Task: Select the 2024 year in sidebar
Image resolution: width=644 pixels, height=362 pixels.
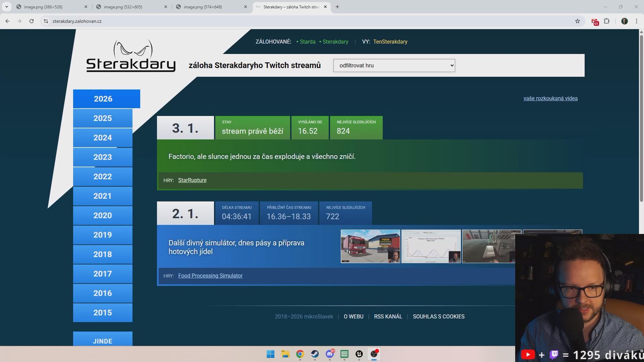Action: tap(103, 138)
